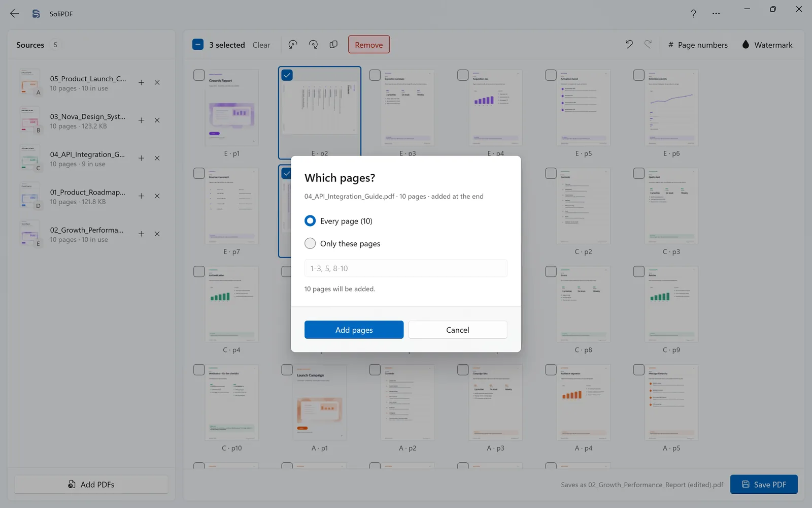The image size is (812, 508).
Task: Open the help question mark icon
Action: (x=693, y=14)
